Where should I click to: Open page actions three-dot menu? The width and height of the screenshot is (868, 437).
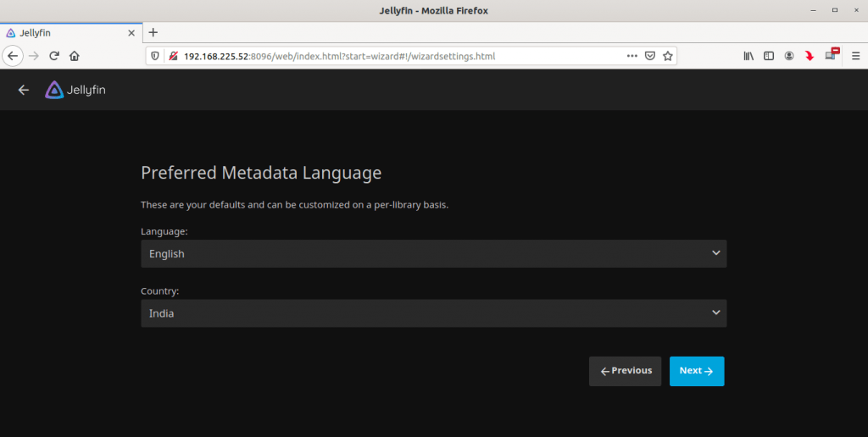[x=632, y=56]
